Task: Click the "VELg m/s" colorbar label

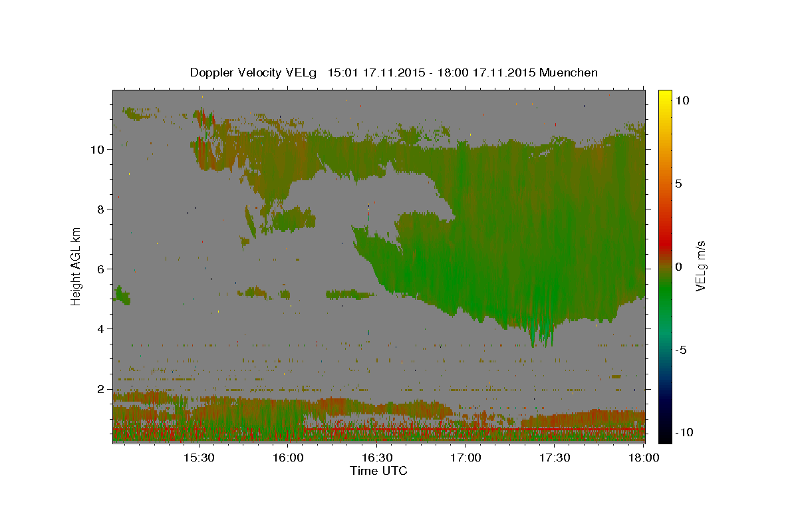Action: click(x=700, y=267)
